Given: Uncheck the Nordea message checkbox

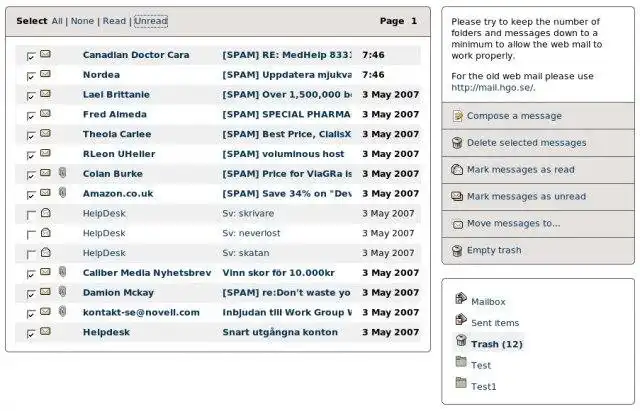Looking at the screenshot, I should coord(31,76).
